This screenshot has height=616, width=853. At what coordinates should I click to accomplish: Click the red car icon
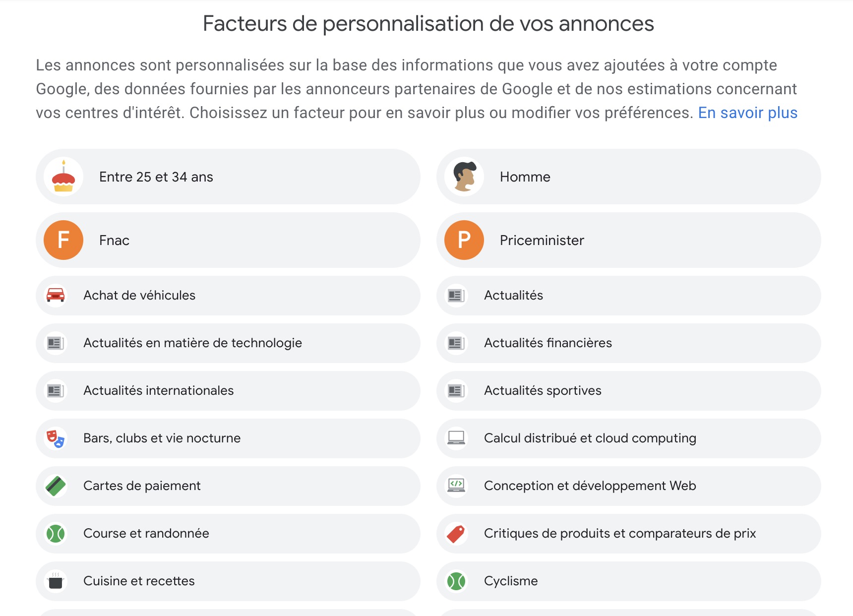[56, 296]
